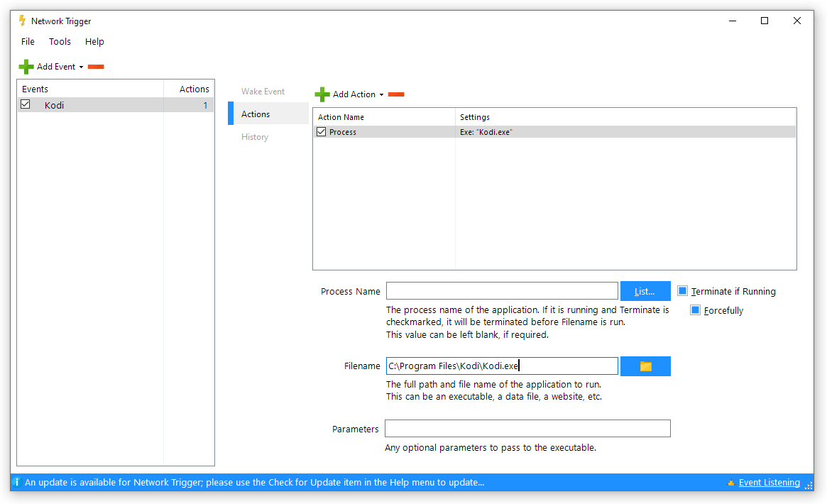The image size is (827, 504).
Task: Uncheck the Process action checkbox
Action: tap(321, 132)
